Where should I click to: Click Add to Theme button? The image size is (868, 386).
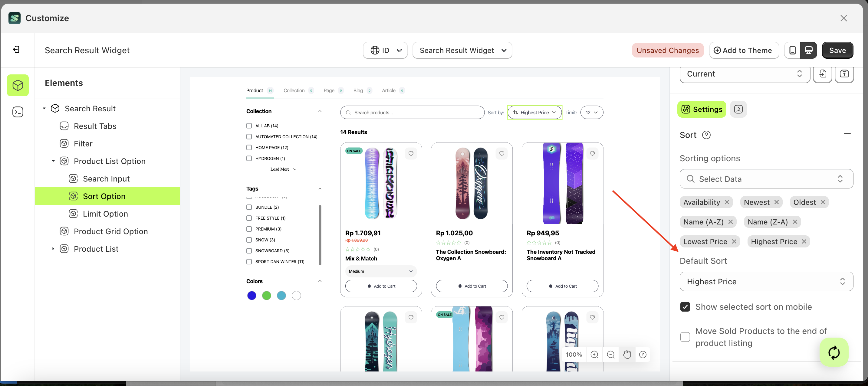(x=744, y=50)
